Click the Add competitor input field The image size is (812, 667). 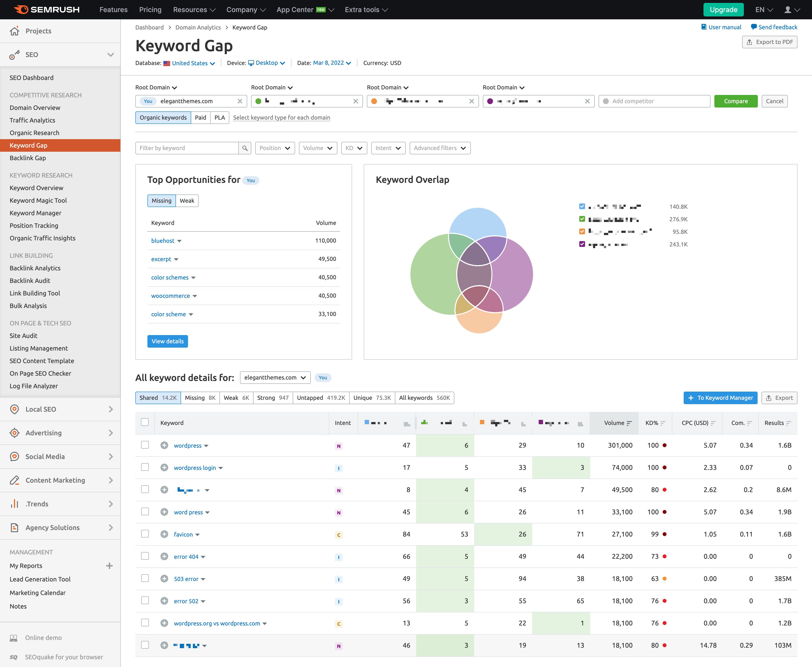coord(654,101)
